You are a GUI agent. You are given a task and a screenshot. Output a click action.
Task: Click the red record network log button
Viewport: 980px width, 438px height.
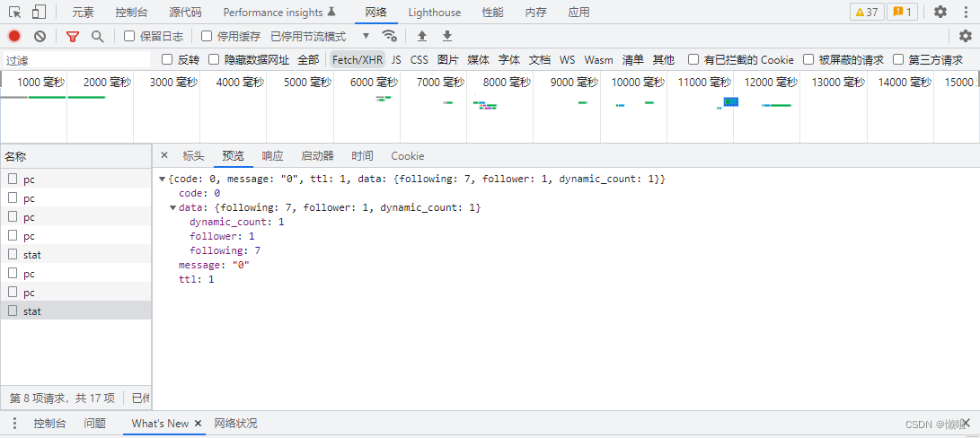[14, 36]
